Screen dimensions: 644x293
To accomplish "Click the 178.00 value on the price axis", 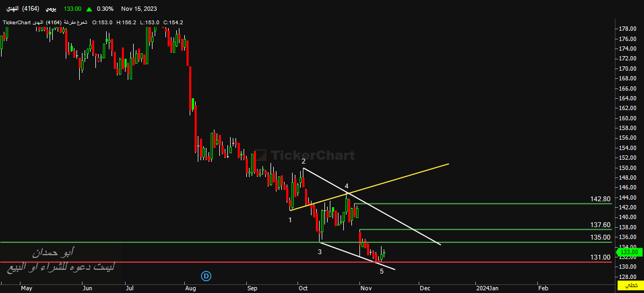I will pos(628,29).
